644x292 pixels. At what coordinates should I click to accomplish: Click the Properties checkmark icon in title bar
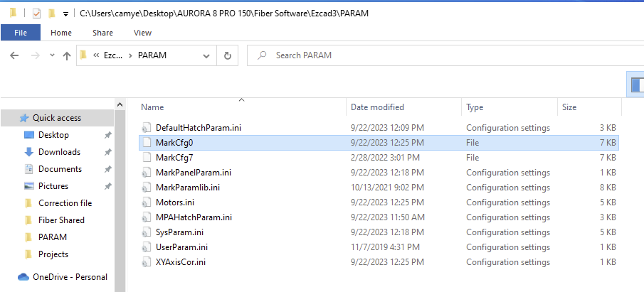point(36,13)
